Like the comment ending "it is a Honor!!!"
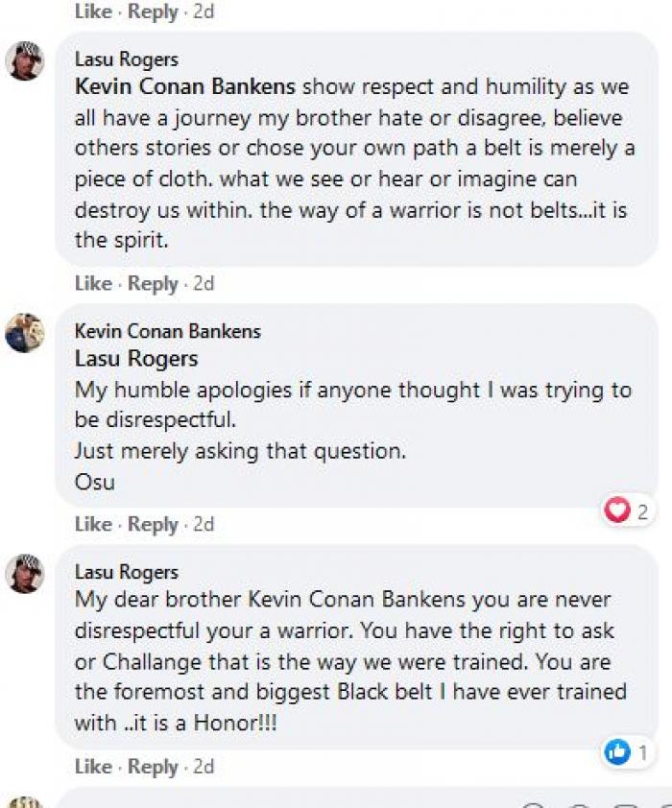Image resolution: width=672 pixels, height=808 pixels. coord(93,766)
